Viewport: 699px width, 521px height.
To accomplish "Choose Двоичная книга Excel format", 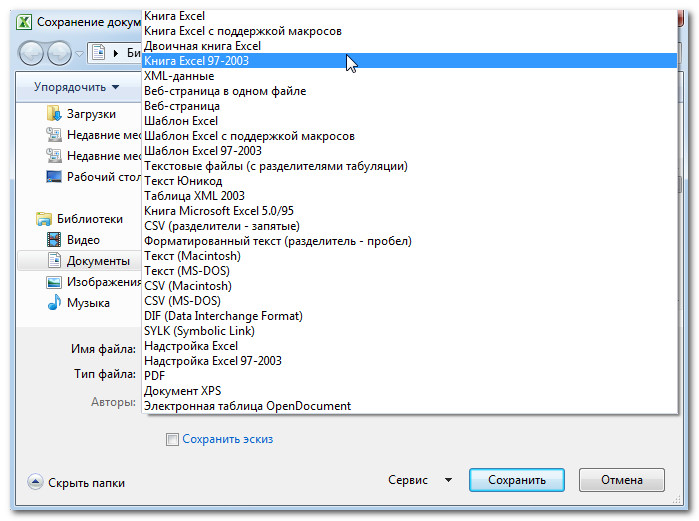I will click(410, 46).
